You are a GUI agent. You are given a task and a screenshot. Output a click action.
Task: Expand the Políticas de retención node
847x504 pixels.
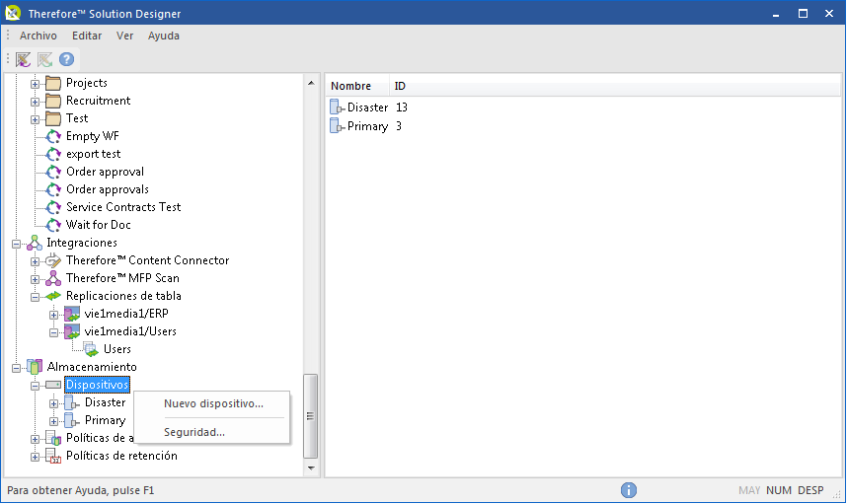(36, 457)
